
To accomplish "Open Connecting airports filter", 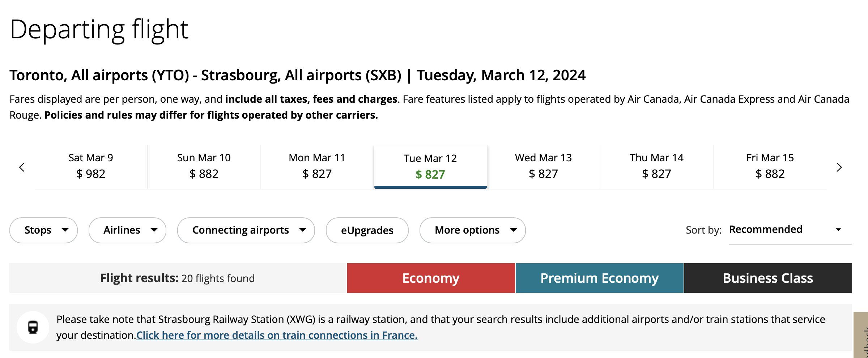I will tap(246, 230).
